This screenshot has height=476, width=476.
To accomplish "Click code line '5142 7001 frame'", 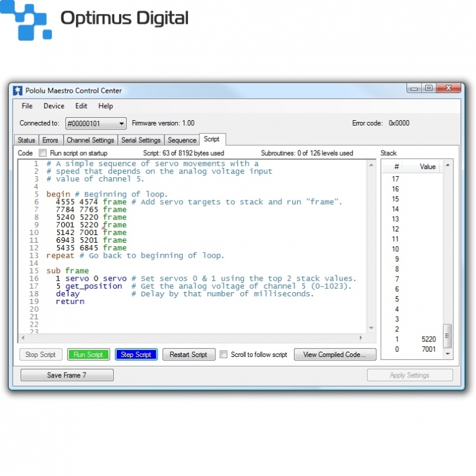I will tap(91, 232).
